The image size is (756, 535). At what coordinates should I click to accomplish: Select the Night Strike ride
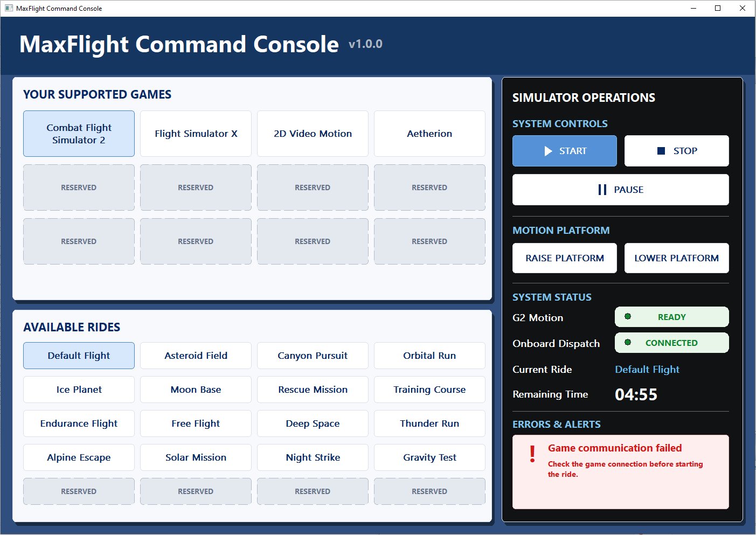(313, 457)
